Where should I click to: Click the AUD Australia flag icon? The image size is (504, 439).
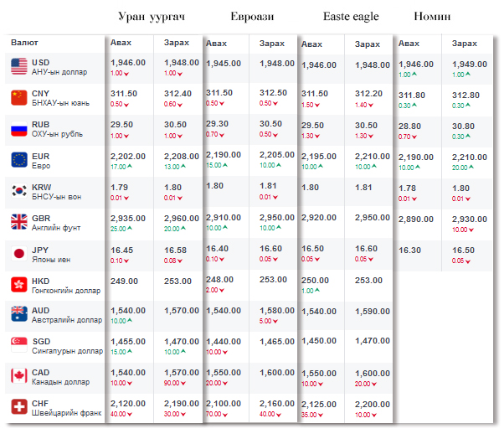click(x=18, y=315)
